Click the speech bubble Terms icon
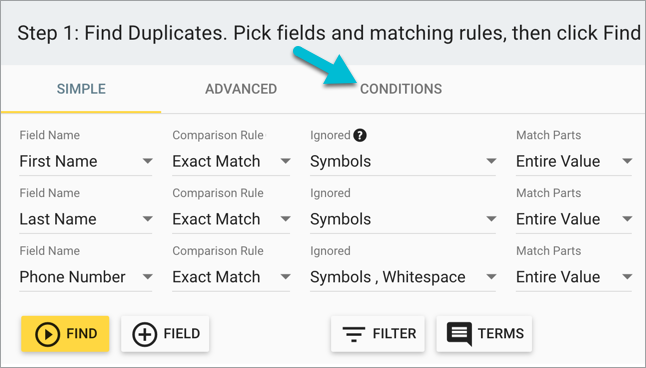This screenshot has width=646, height=368. [459, 333]
